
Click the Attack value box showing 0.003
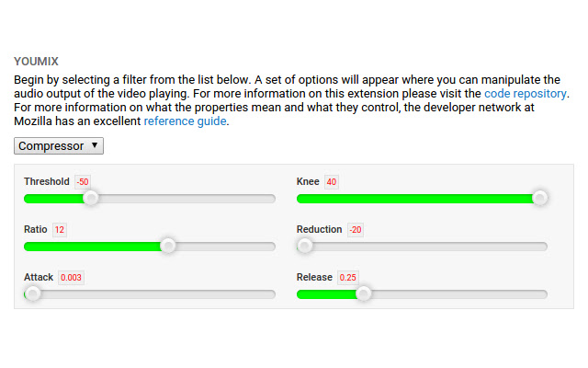click(71, 278)
